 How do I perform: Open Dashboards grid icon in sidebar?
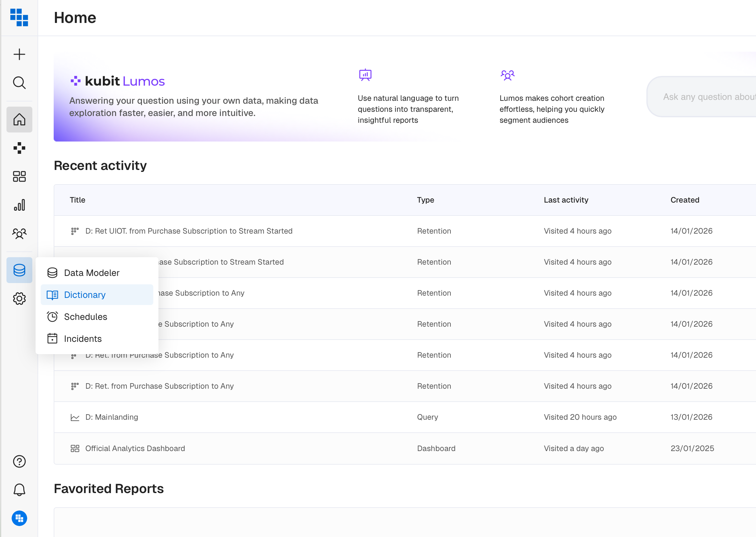19,176
